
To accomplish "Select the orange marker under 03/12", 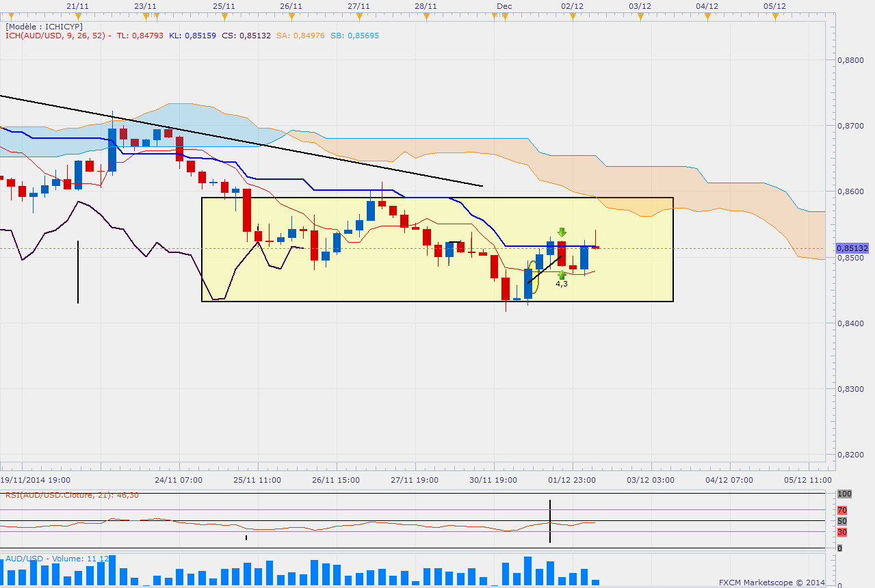I will tap(639, 15).
